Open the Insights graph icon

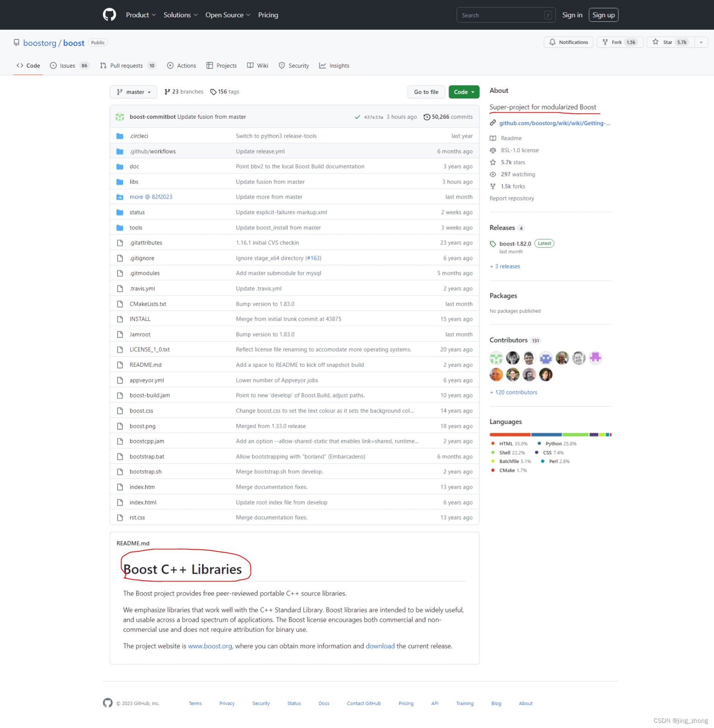coord(323,65)
